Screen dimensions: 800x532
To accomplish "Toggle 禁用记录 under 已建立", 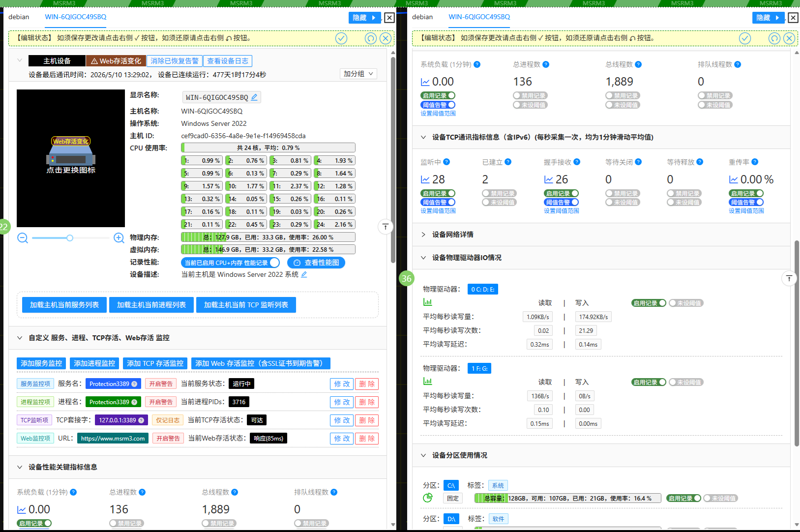I will [x=500, y=194].
